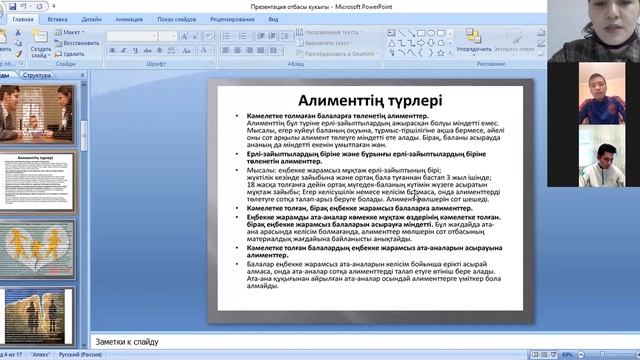Select the arrow line shape
The image size is (640, 360).
pos(411,33)
